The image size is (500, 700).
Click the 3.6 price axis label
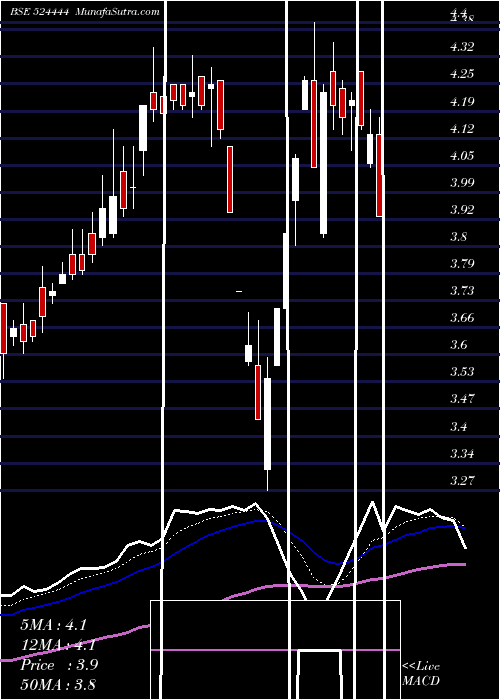(458, 345)
